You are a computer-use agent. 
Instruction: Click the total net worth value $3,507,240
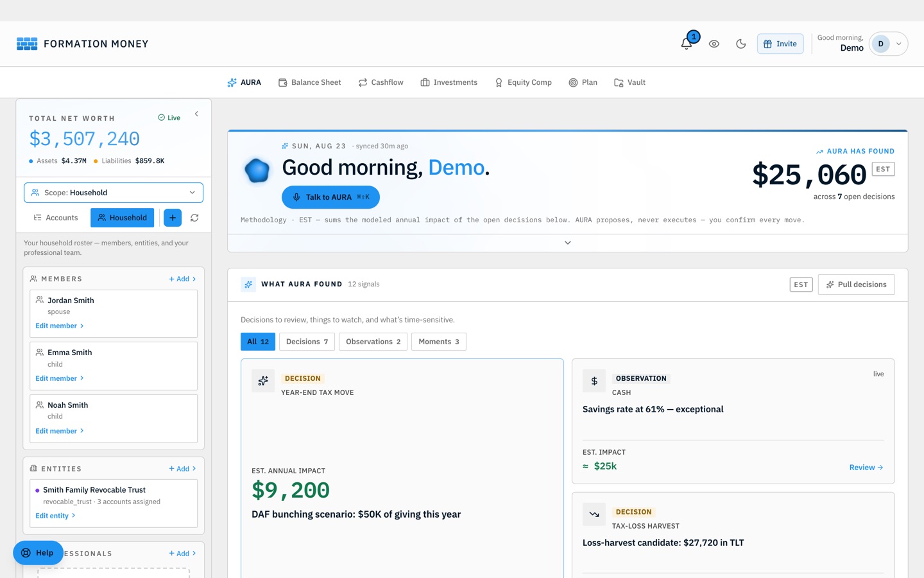coord(84,139)
